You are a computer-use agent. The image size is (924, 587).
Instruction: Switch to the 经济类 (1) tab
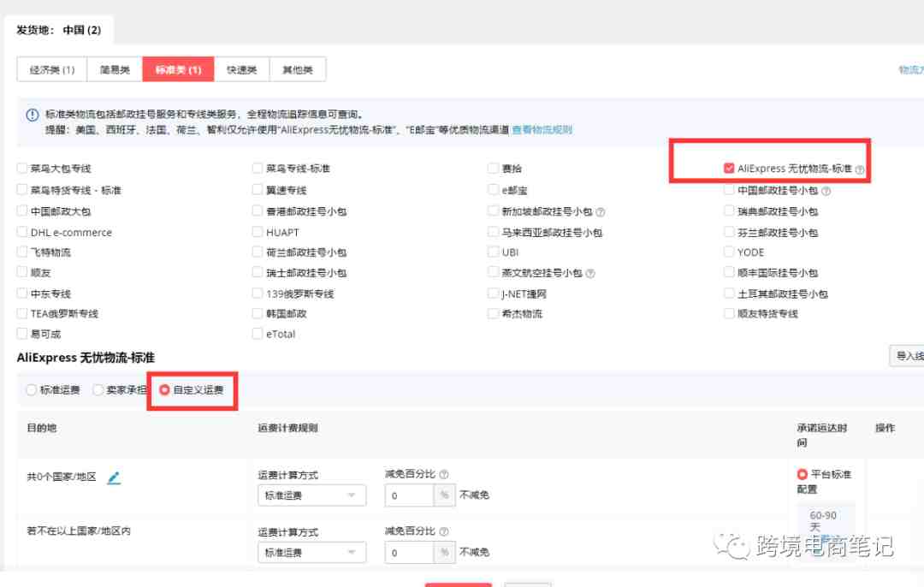coord(52,69)
